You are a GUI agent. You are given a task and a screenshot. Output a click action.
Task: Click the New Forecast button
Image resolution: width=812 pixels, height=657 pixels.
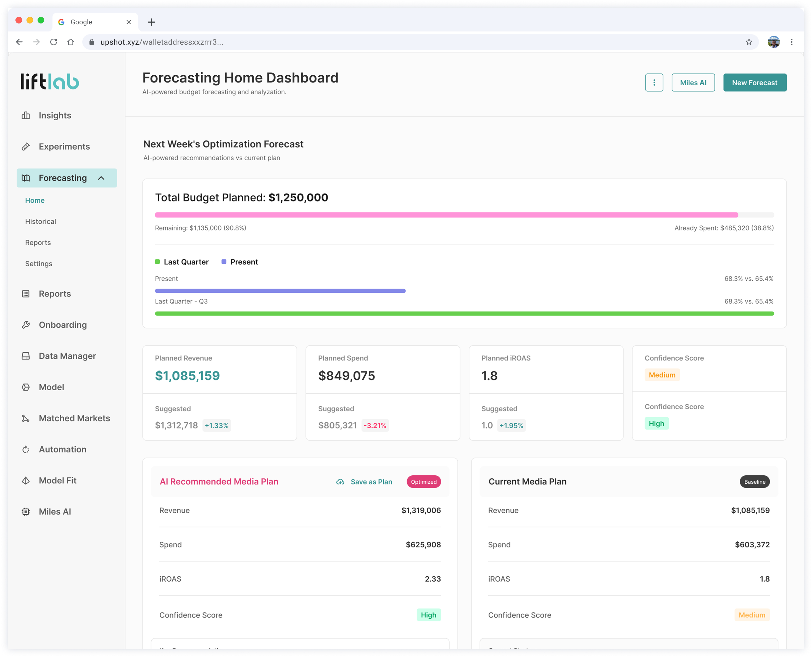pos(755,83)
